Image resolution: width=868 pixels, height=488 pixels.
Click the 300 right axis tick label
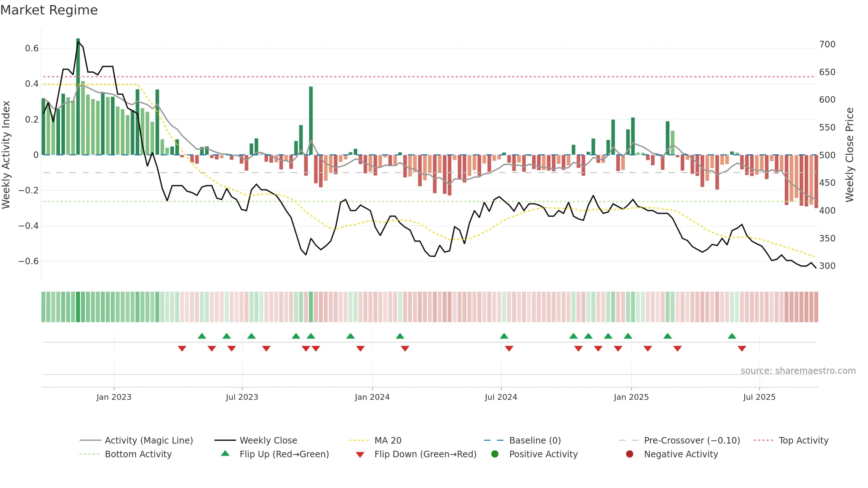[827, 266]
